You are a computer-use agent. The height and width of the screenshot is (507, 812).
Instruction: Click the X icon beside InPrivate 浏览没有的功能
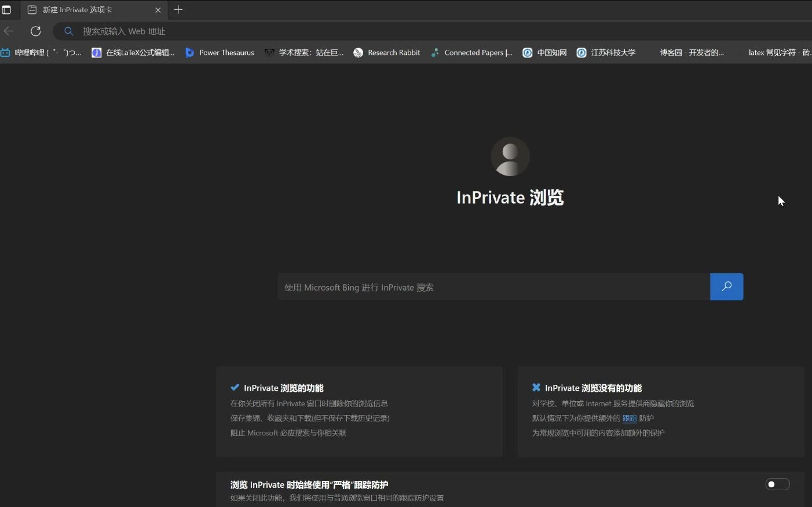coord(536,388)
